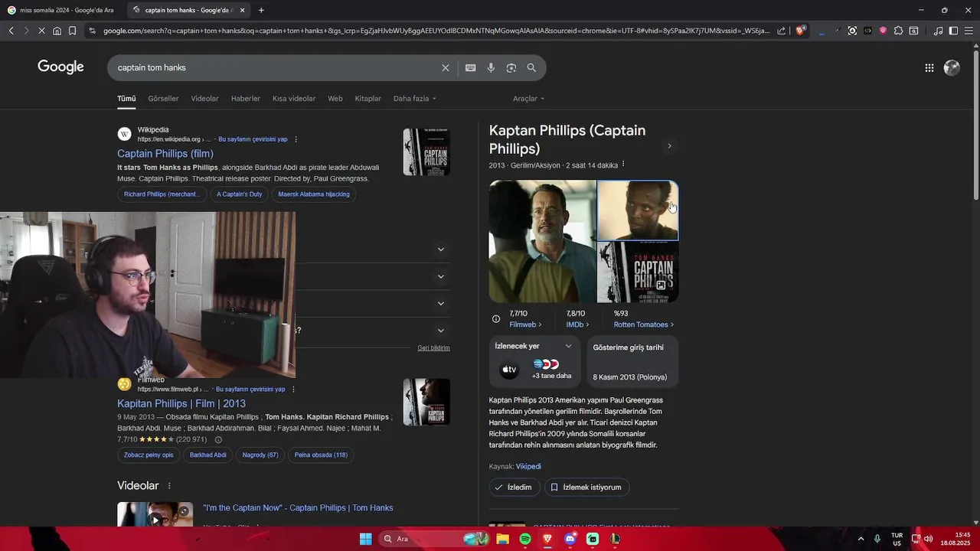This screenshot has width=980, height=551.
Task: Switch to the Haberler search tab
Action: pos(246,99)
